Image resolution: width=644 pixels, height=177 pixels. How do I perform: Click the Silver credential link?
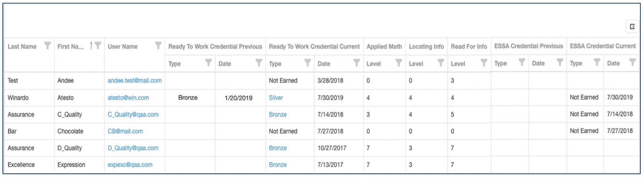pyautogui.click(x=276, y=98)
